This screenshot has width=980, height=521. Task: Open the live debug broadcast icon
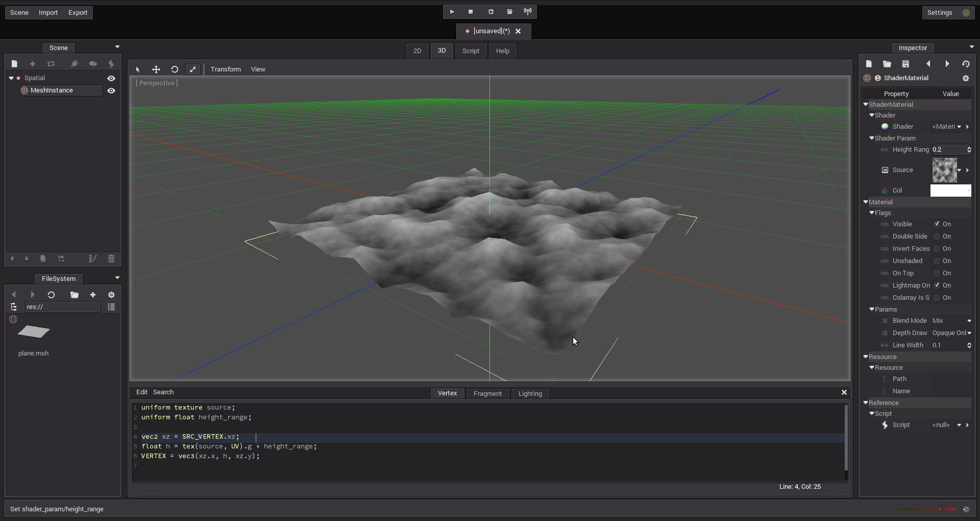click(x=528, y=12)
